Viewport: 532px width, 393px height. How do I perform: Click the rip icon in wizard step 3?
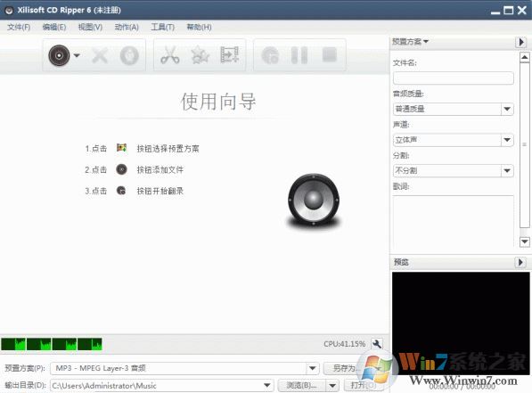(x=121, y=191)
